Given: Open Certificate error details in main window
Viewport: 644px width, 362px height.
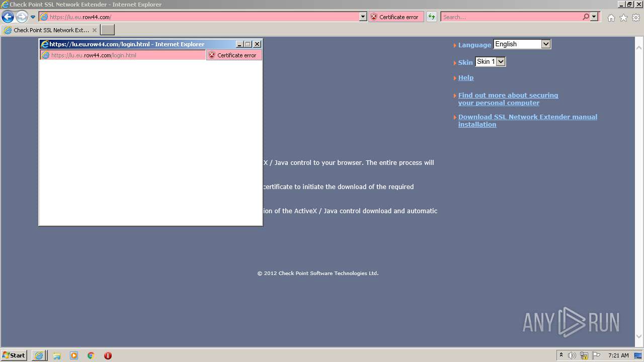Looking at the screenshot, I should tap(396, 17).
